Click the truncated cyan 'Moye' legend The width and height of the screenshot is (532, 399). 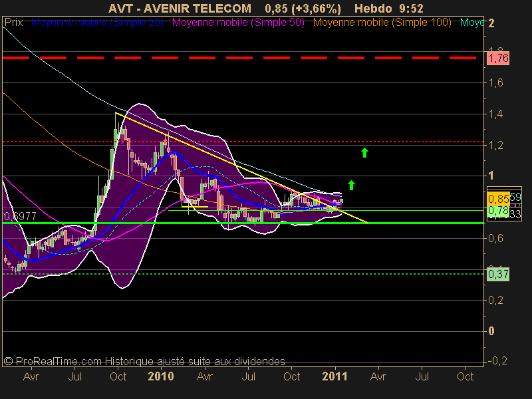471,23
